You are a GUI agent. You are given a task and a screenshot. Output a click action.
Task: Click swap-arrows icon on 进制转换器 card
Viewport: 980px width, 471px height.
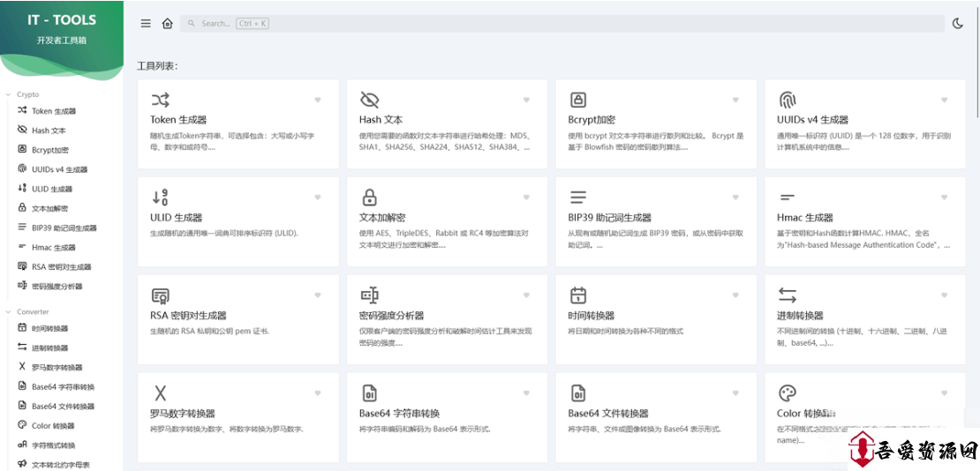coord(787,295)
